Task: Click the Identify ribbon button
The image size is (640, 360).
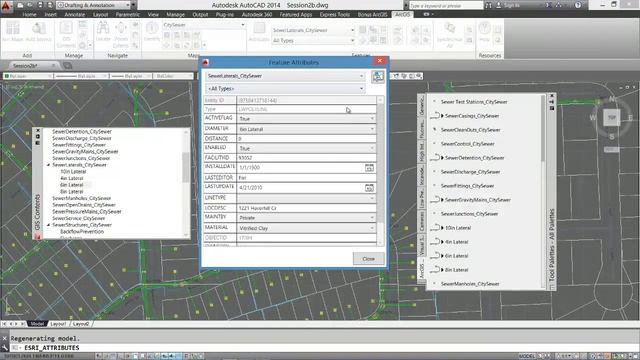Action: pos(152,32)
